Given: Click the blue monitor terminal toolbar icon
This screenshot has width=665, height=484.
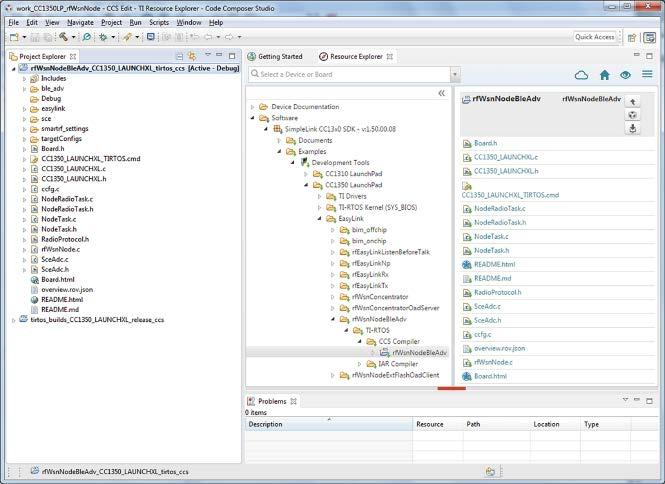Looking at the screenshot, I should (151, 37).
